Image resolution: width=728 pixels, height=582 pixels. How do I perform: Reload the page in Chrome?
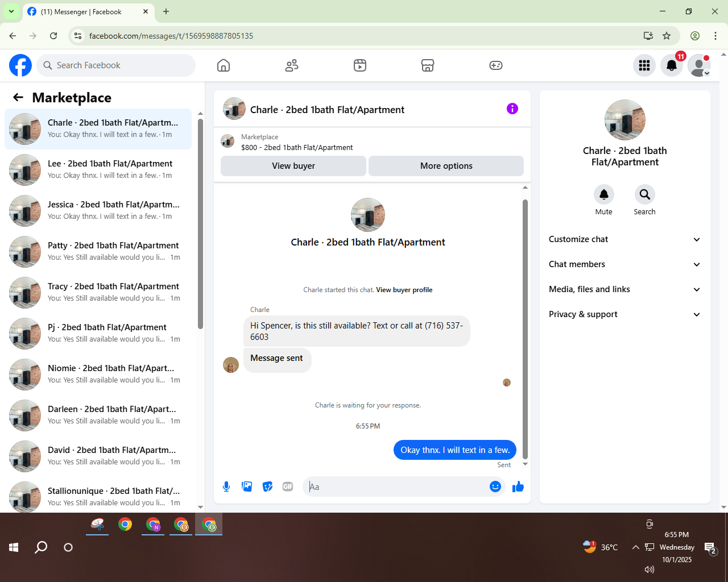tap(53, 36)
